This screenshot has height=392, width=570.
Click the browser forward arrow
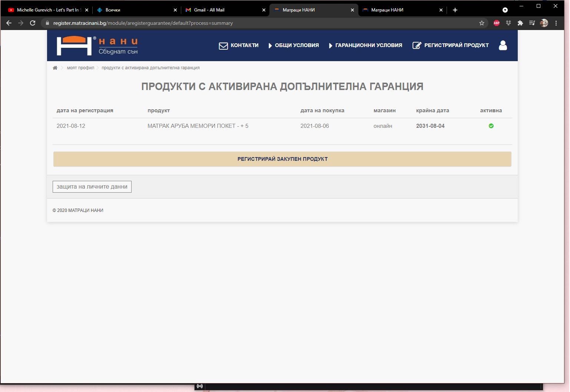click(21, 23)
